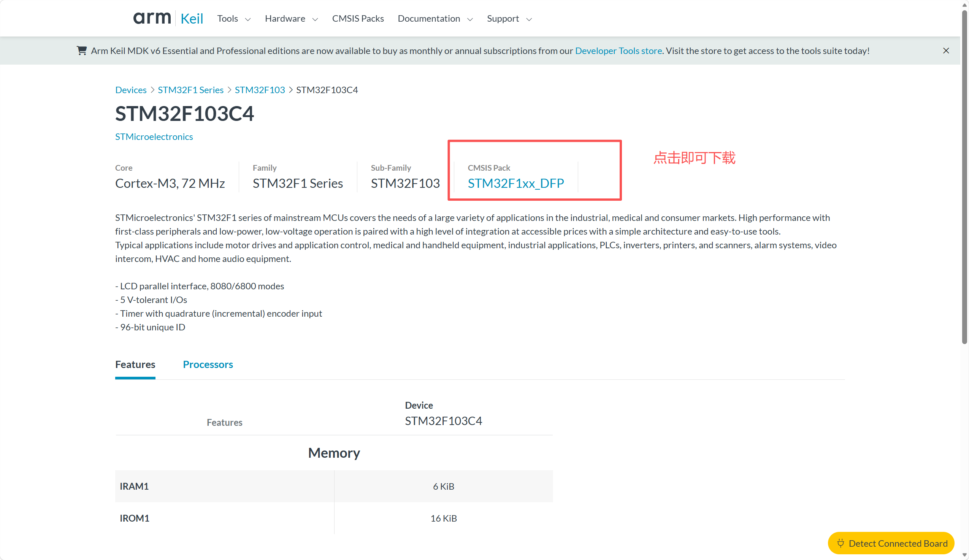Screen dimensions: 969x560
Task: Dismiss the MDK v6 announcement banner
Action: (x=946, y=51)
